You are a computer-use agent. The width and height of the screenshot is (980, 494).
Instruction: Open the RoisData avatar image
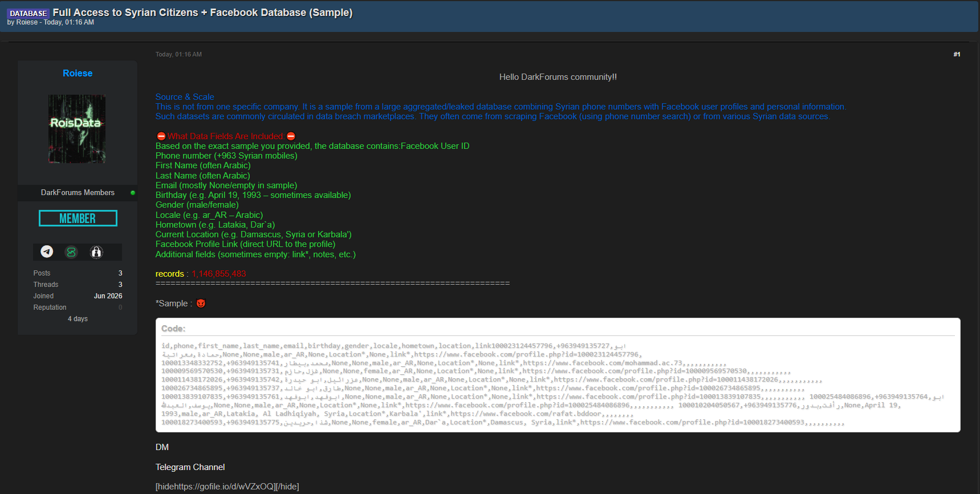coord(77,129)
